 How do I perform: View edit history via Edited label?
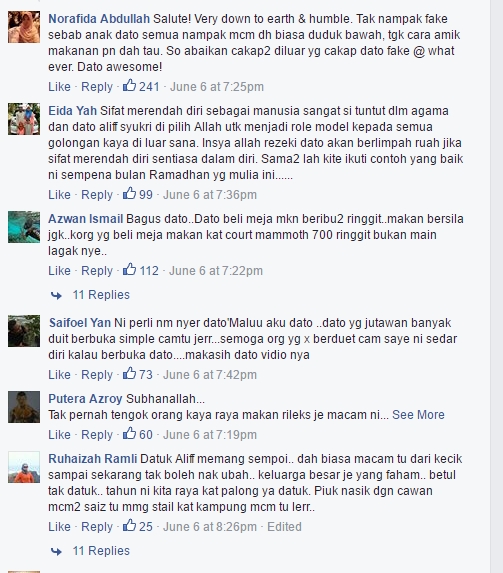[284, 527]
